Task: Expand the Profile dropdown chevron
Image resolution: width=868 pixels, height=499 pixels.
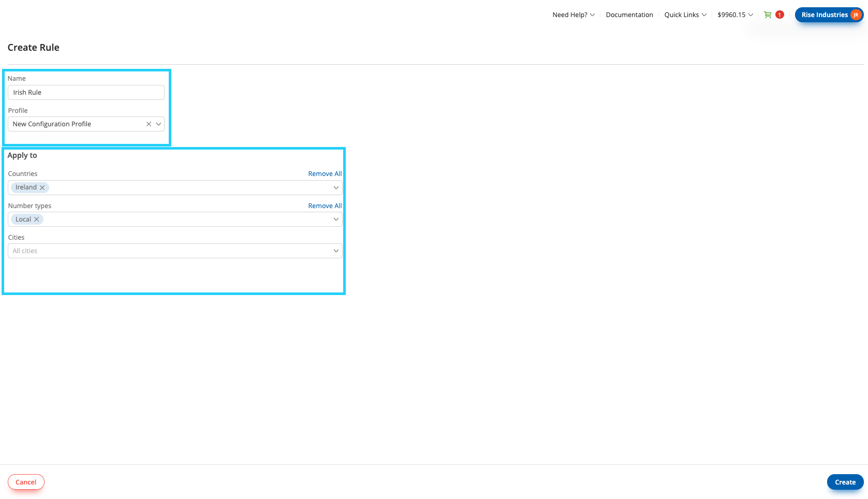Action: tap(158, 124)
